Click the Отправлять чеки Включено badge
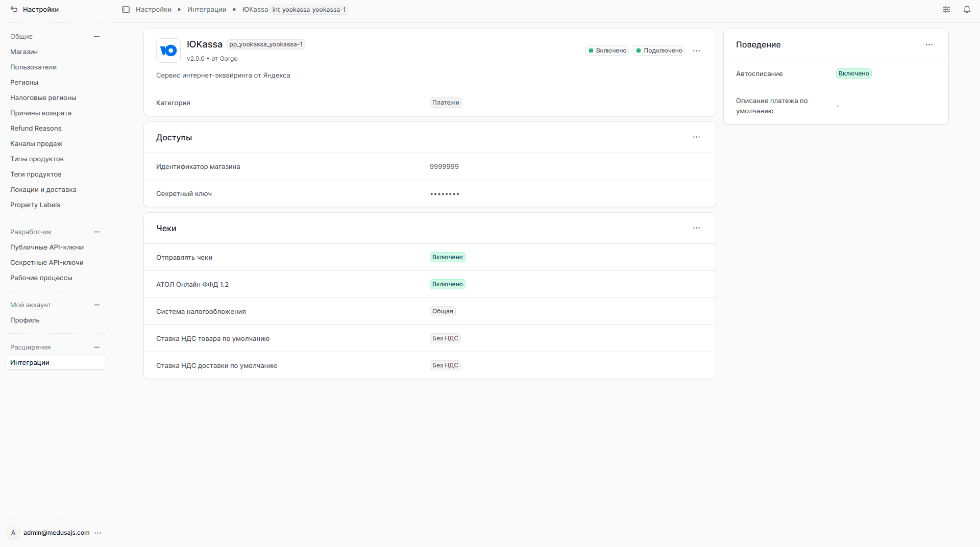This screenshot has width=980, height=547. click(448, 257)
